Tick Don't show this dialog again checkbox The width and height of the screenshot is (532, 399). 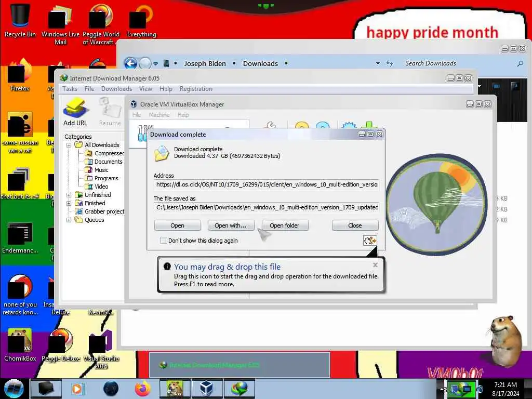point(164,241)
